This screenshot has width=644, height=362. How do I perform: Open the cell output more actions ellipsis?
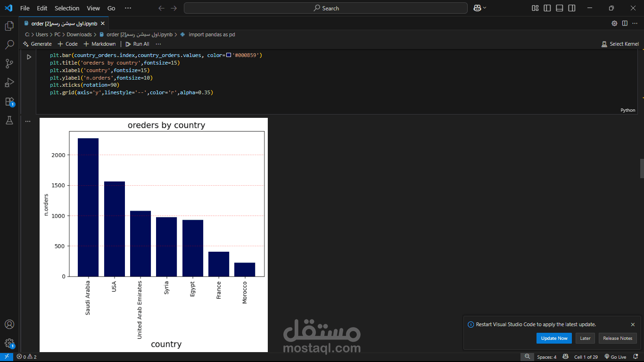click(28, 121)
